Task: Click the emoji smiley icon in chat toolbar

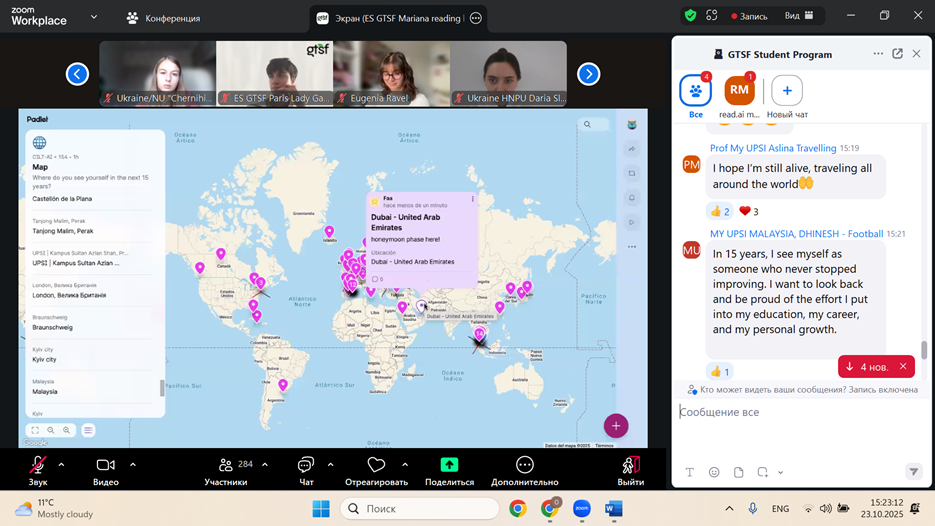Action: click(x=714, y=472)
